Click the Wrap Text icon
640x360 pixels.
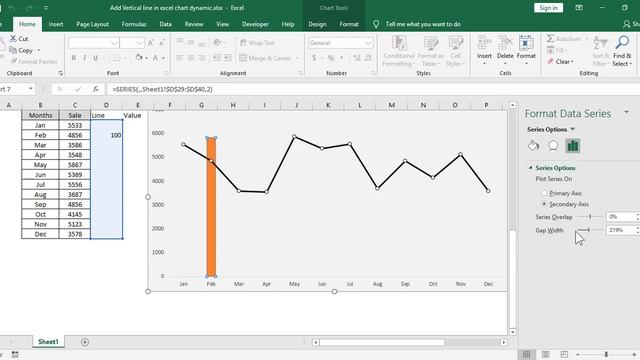(243, 43)
